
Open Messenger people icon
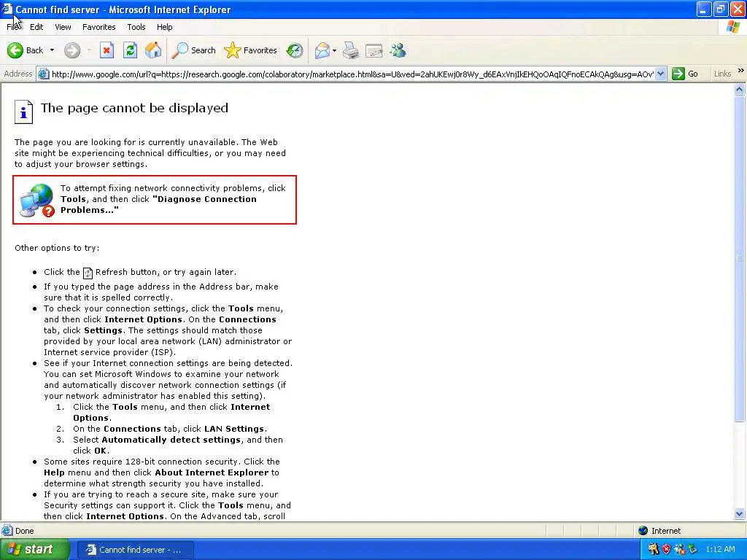click(398, 50)
